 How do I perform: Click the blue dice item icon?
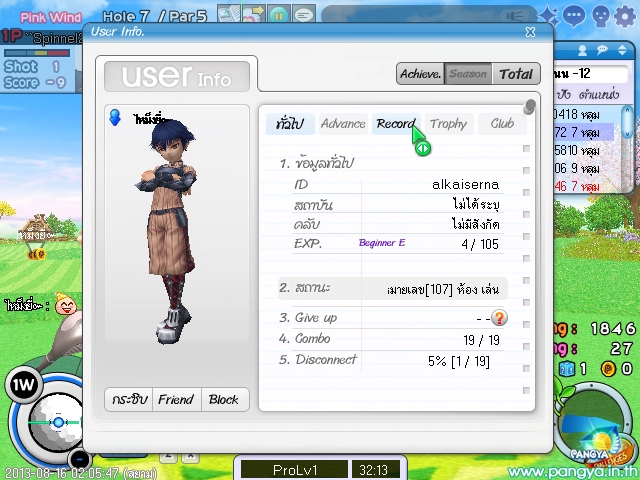pos(567,369)
